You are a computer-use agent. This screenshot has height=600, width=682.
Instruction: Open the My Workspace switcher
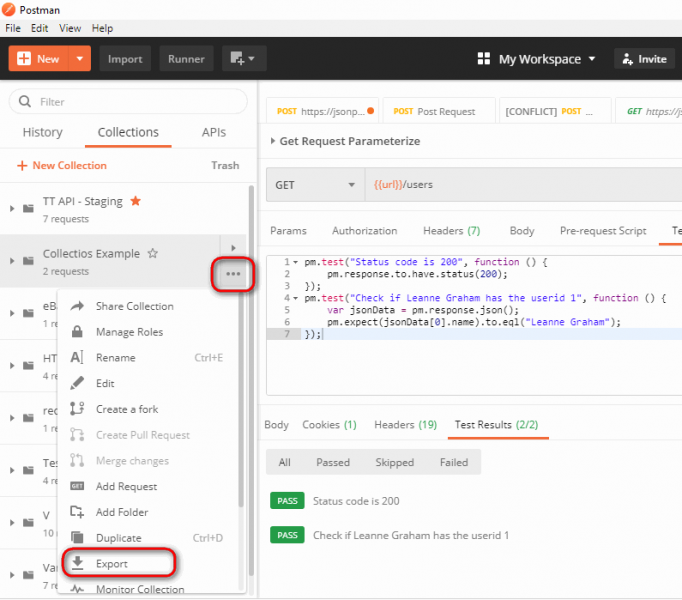click(537, 59)
